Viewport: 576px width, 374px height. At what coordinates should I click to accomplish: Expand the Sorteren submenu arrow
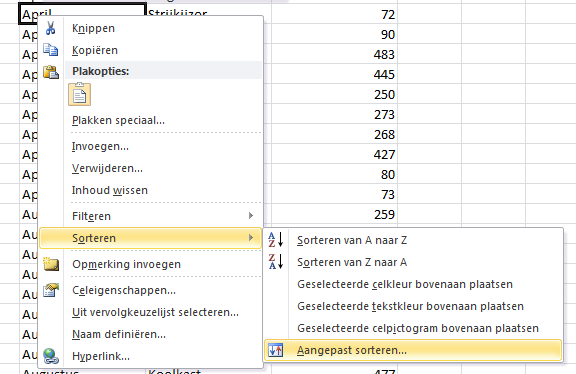coord(251,238)
